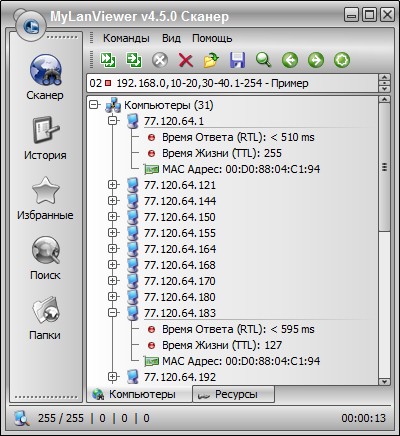Viewport: 400px width, 436px height.
Task: Click the vertical scrollbar thumb
Action: (384, 167)
